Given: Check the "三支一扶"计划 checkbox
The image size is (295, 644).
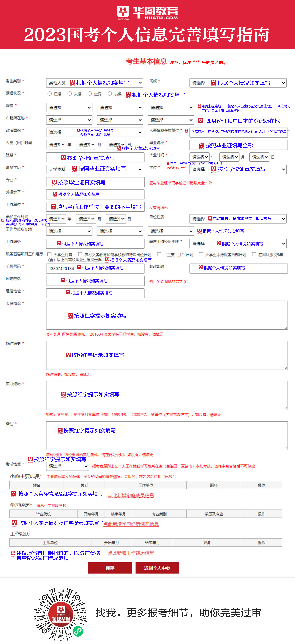Looking at the screenshot, I should click(x=159, y=254).
